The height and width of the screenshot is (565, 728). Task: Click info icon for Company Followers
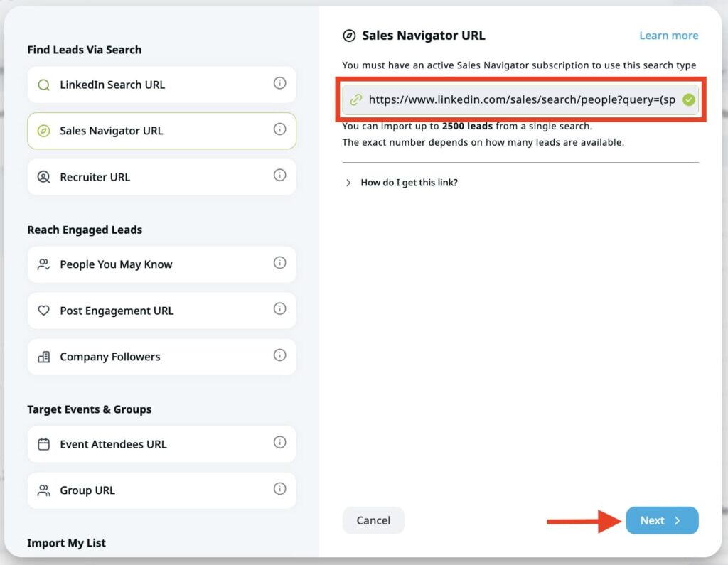(279, 355)
